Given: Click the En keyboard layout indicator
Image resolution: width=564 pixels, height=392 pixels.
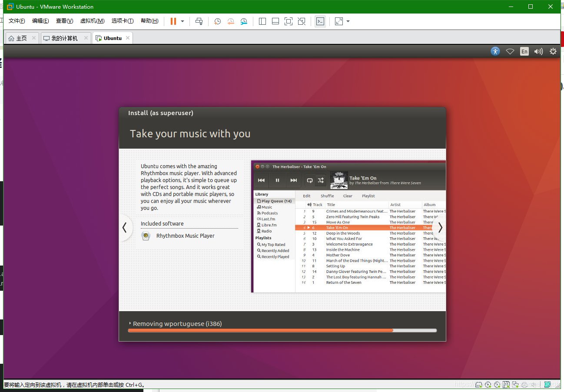Looking at the screenshot, I should pyautogui.click(x=524, y=51).
